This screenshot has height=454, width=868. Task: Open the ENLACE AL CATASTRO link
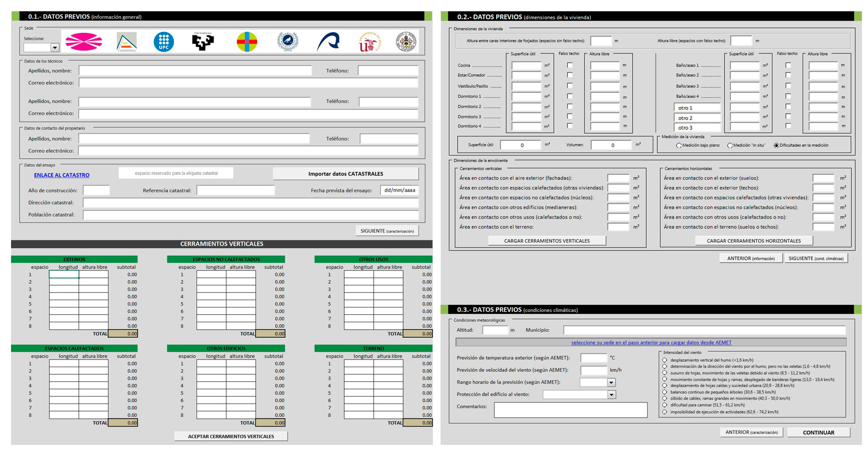pos(62,175)
